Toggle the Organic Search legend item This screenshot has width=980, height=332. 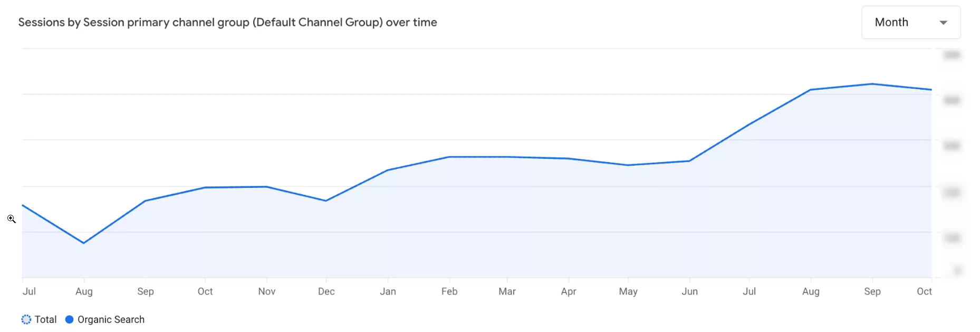[x=105, y=319]
